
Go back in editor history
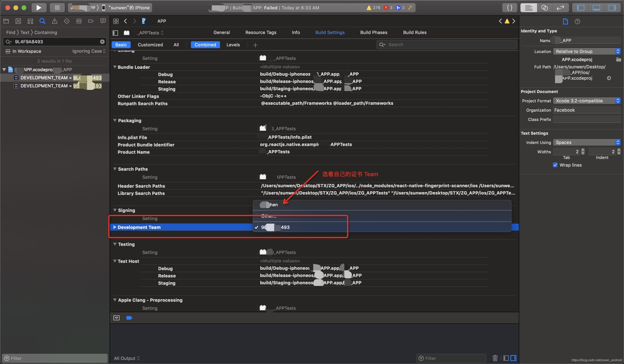(126, 21)
